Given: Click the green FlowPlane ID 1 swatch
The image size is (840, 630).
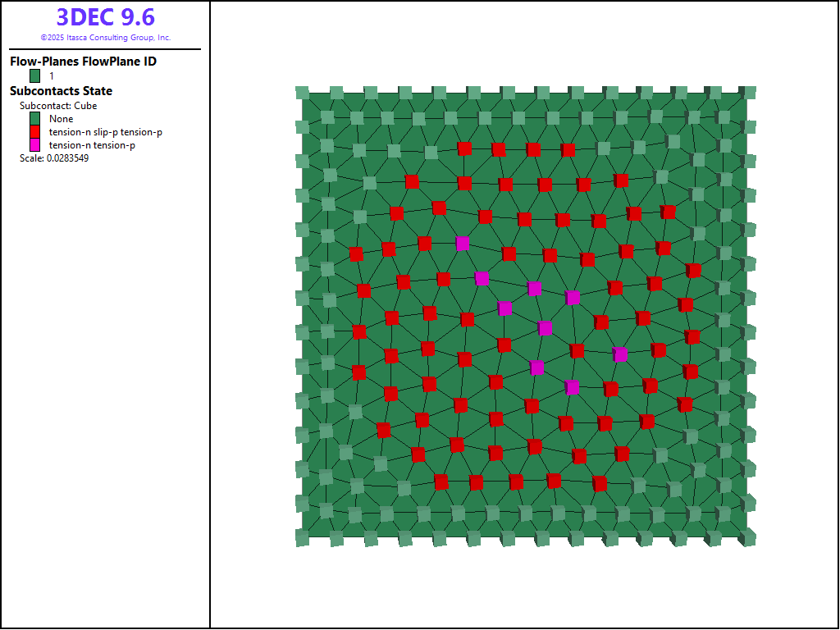Looking at the screenshot, I should pyautogui.click(x=35, y=75).
